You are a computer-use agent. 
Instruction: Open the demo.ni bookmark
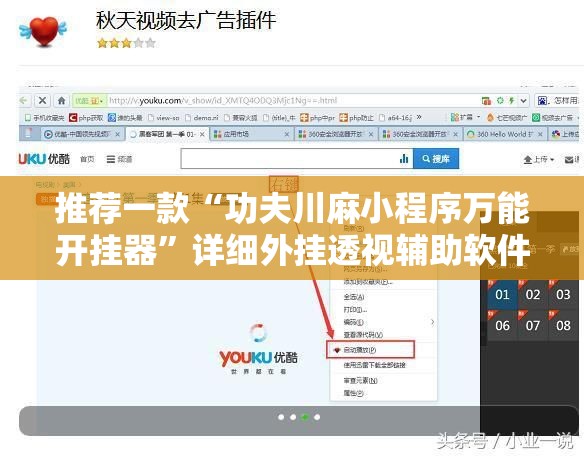click(201, 118)
